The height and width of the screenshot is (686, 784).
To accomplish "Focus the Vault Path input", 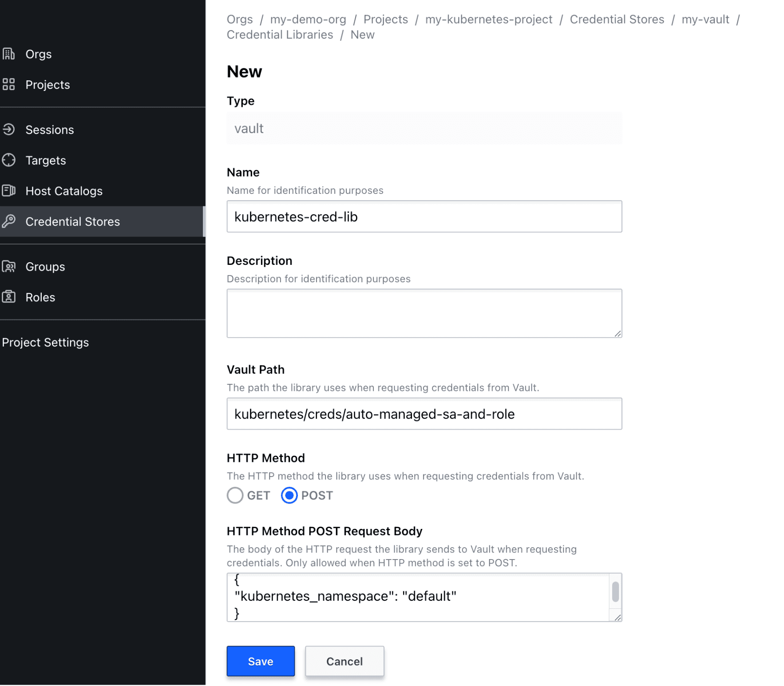I will 424,414.
